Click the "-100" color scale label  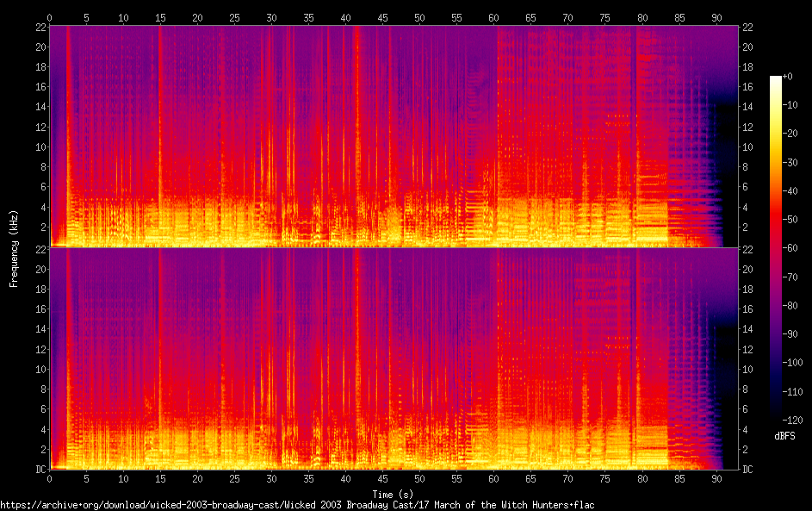(793, 363)
